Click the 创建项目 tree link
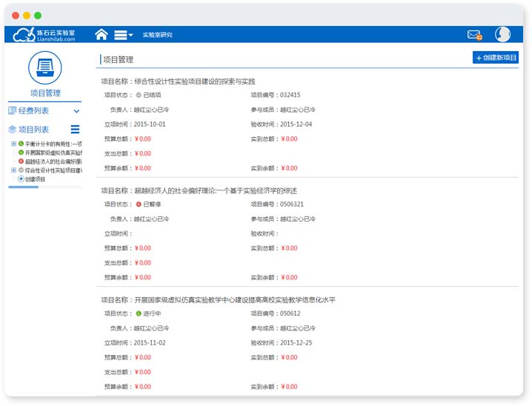The width and height of the screenshot is (532, 406). [35, 179]
